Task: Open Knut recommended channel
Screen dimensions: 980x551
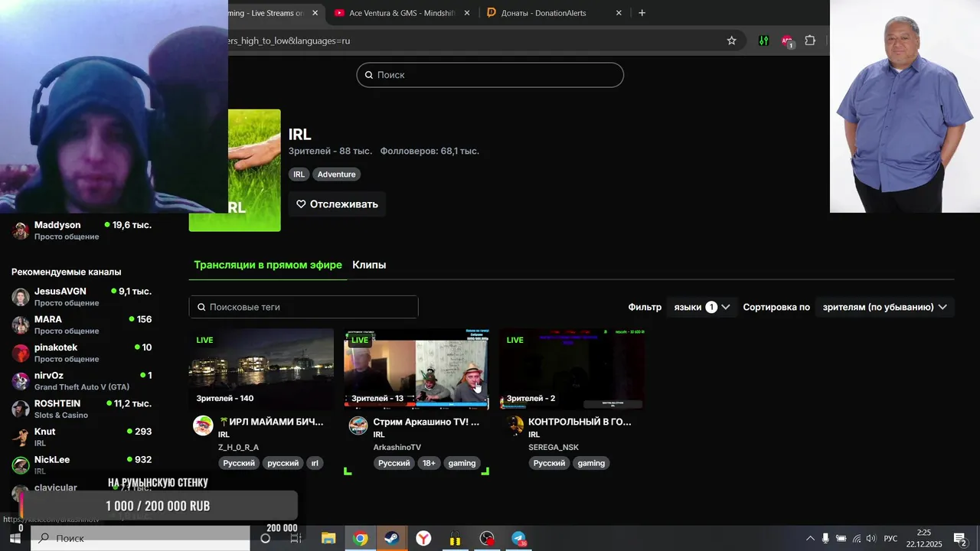Action: click(x=82, y=437)
